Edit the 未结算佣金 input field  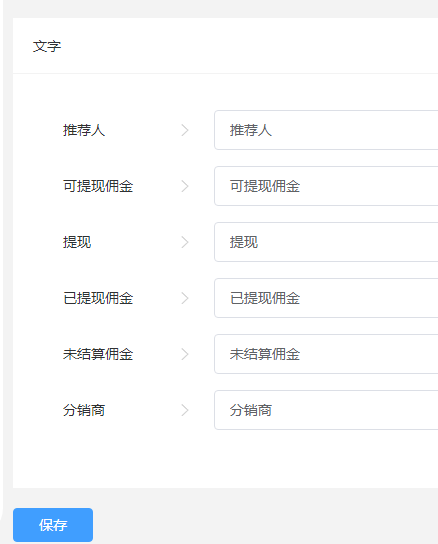[326, 354]
